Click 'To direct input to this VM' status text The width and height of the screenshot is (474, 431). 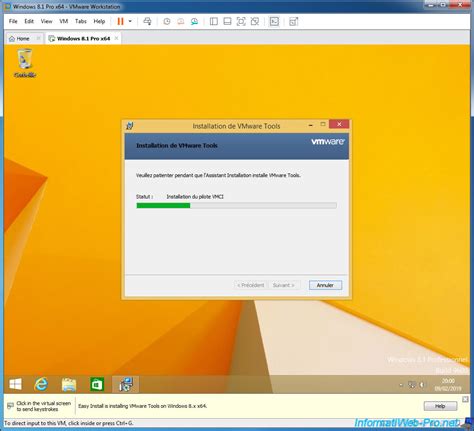click(69, 423)
